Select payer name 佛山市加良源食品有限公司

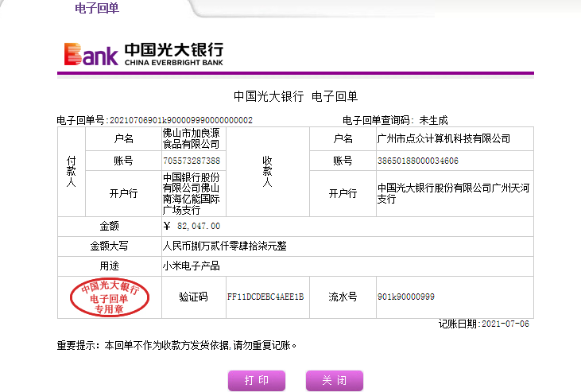point(192,138)
